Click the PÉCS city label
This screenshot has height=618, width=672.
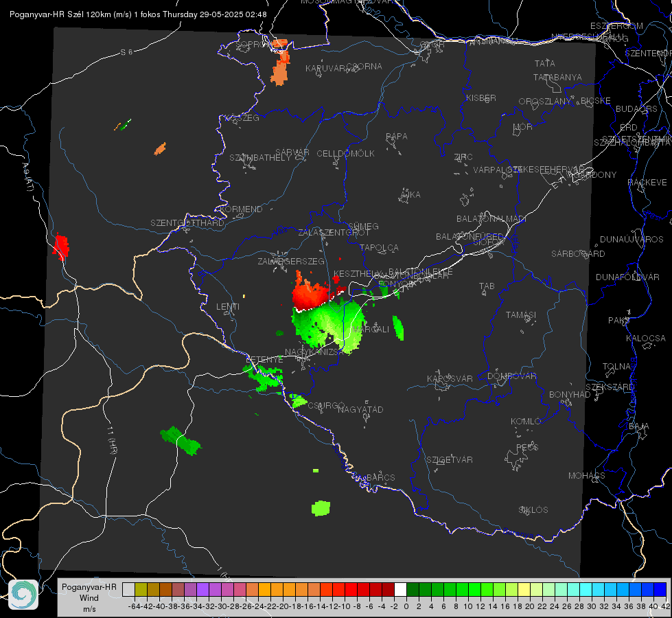tap(526, 447)
